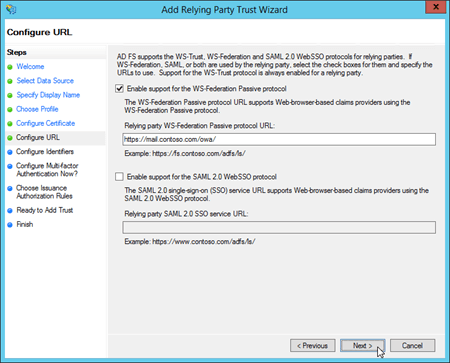Viewport: 450px width, 363px height.
Task: Click the WS-Federation Passive protocol URL field
Action: click(279, 139)
